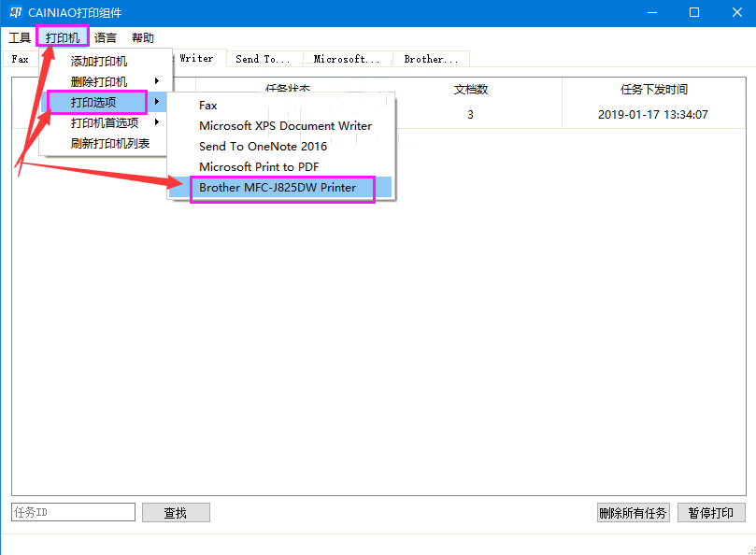The height and width of the screenshot is (555, 756).
Task: Select 添加打印机 from the menu
Action: (x=99, y=61)
